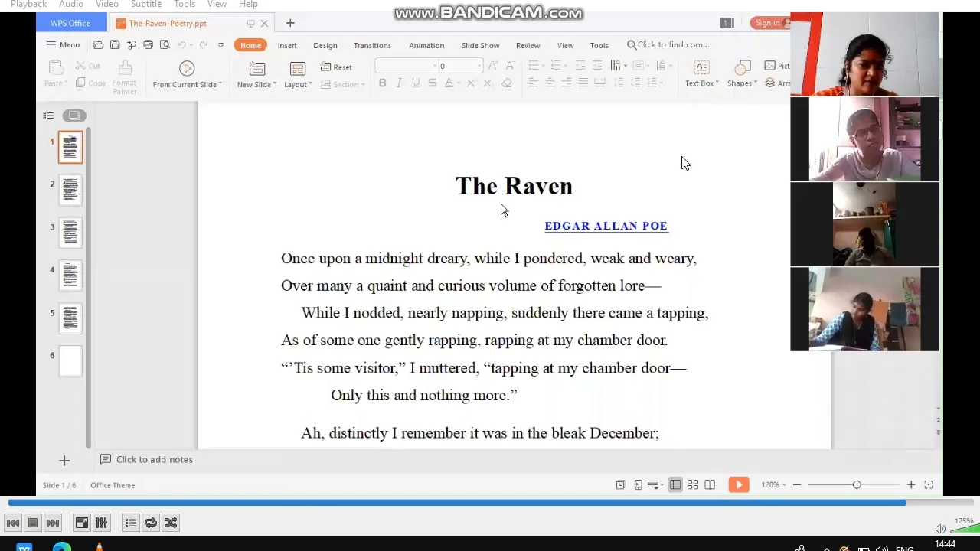Click zoom out minus icon
Screen dimensions: 980x551
point(797,484)
